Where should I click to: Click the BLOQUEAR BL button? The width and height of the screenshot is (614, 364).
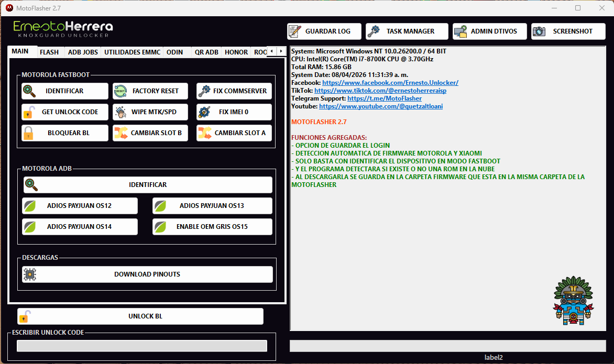click(65, 133)
